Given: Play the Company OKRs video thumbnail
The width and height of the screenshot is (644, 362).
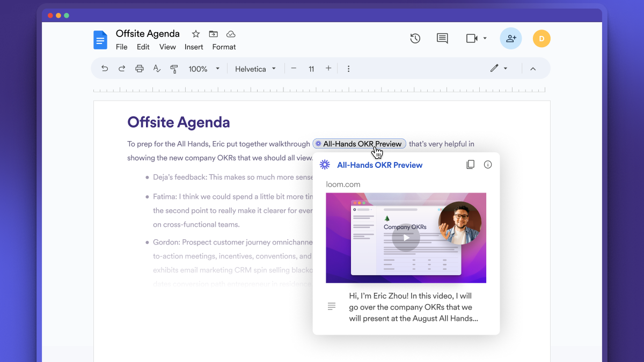Looking at the screenshot, I should click(x=406, y=238).
